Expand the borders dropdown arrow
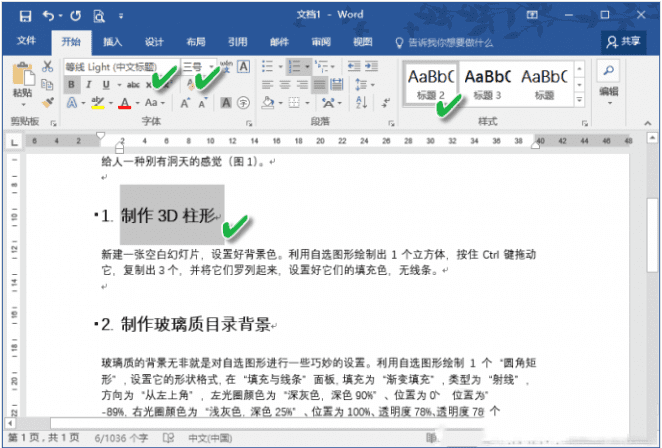 tap(307, 103)
